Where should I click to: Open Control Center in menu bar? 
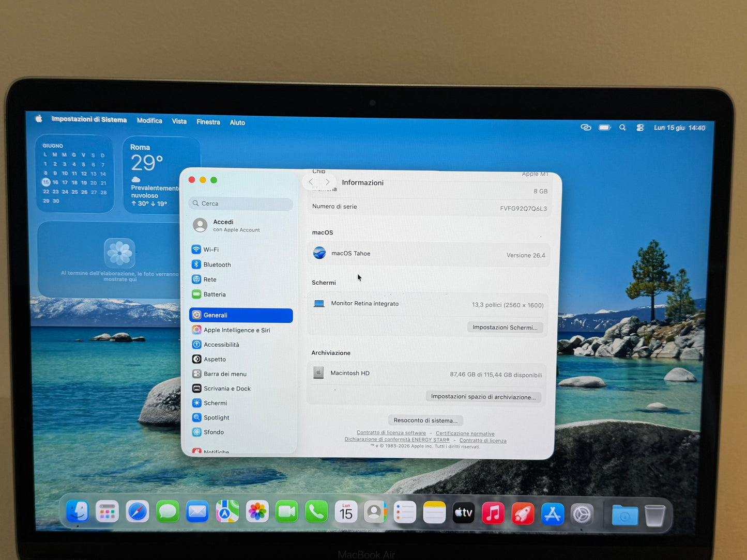(x=640, y=128)
